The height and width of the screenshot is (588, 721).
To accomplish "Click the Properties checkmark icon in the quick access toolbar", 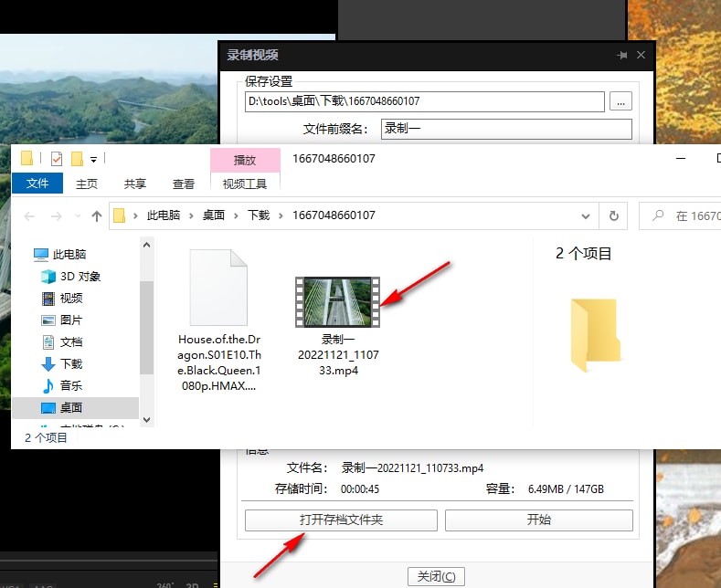I will click(57, 159).
